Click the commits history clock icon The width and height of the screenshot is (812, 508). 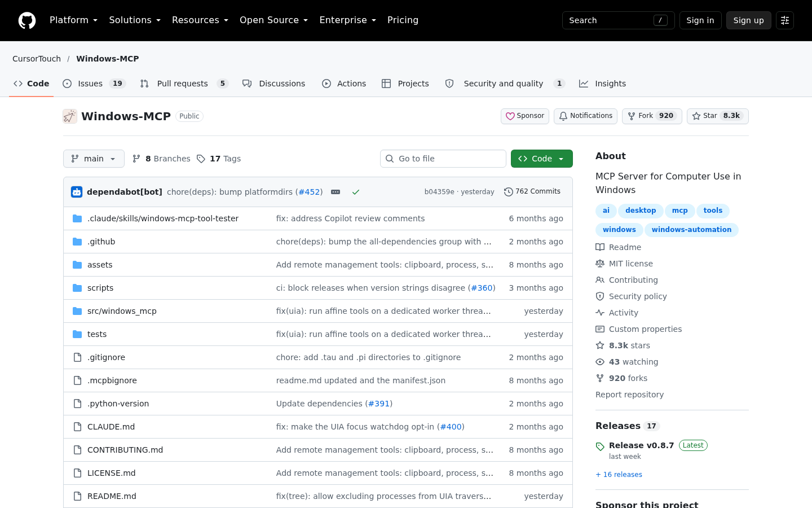[x=508, y=192]
